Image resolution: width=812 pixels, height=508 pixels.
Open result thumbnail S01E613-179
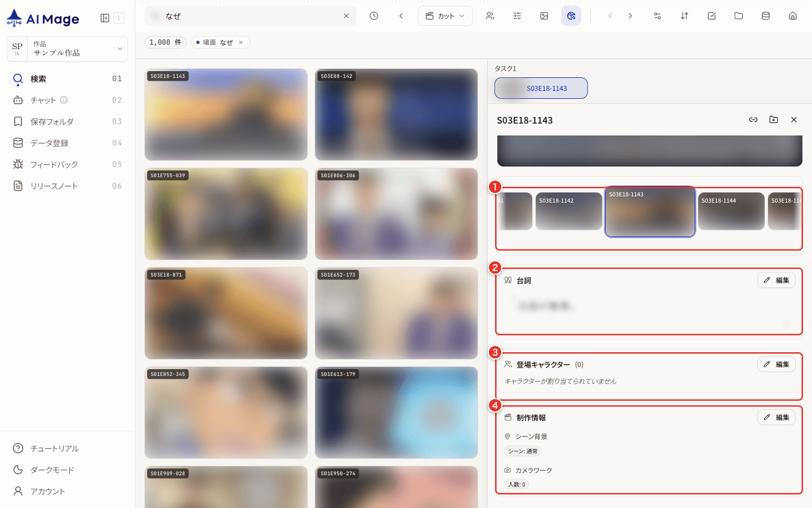click(396, 413)
